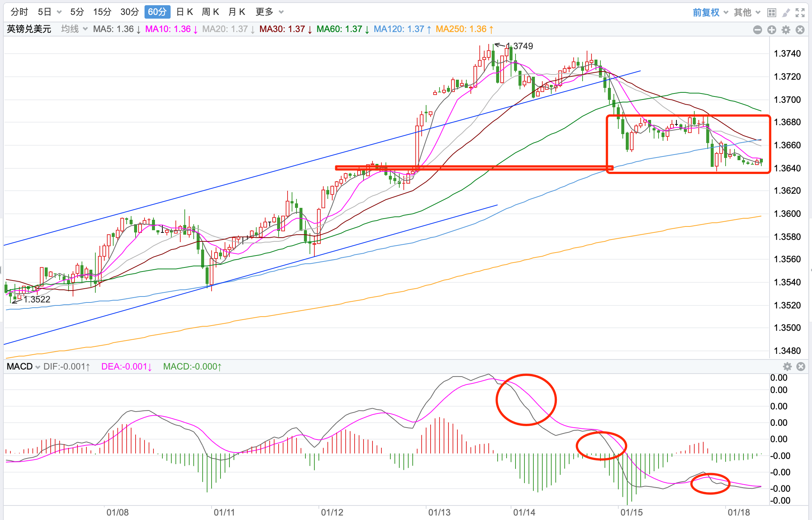
Task: Enter fullscreen chart mode
Action: [x=800, y=13]
